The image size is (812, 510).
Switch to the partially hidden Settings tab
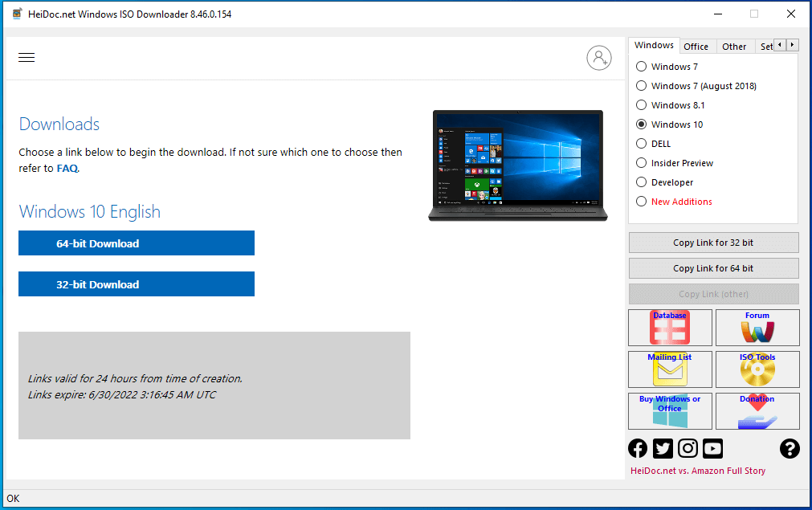(766, 47)
